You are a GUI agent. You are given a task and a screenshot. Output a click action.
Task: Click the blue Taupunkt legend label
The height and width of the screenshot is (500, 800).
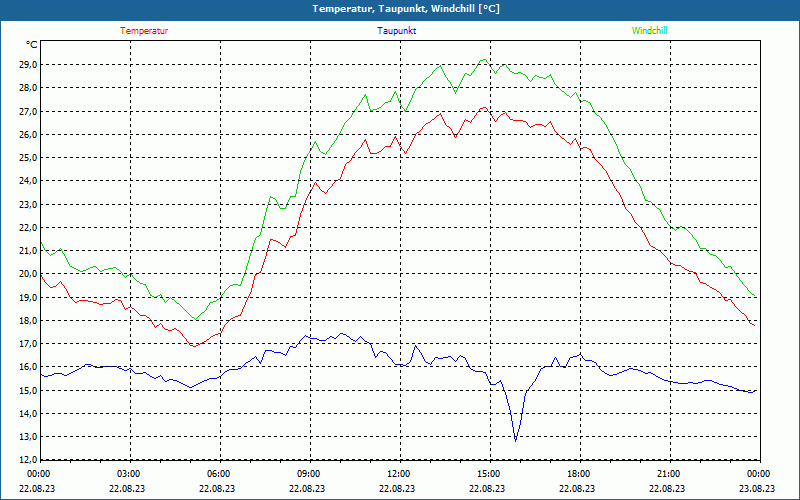[x=396, y=31]
